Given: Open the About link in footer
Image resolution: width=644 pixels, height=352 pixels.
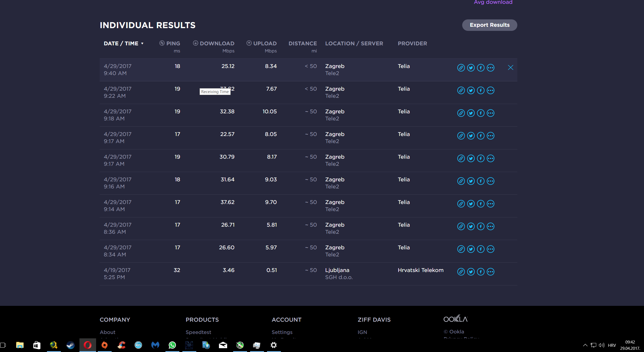Looking at the screenshot, I should (x=108, y=332).
